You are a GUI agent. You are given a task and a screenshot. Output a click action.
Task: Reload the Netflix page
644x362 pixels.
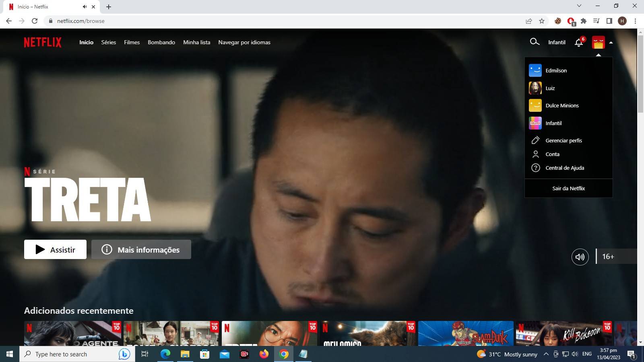click(x=35, y=21)
